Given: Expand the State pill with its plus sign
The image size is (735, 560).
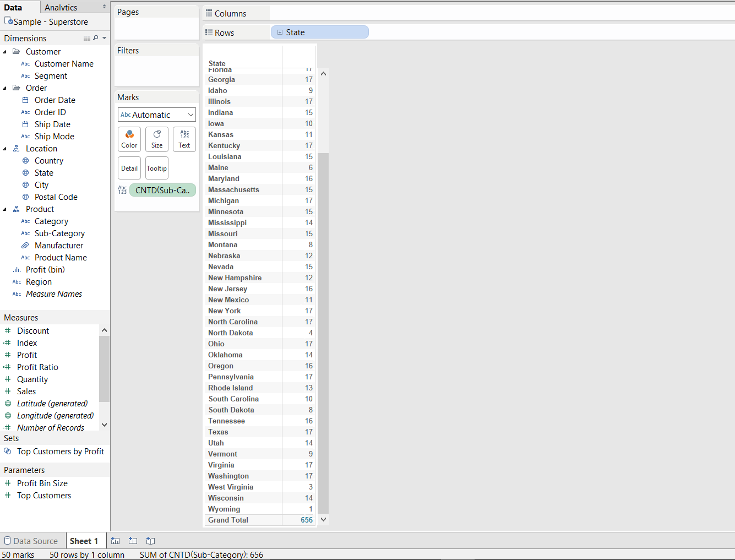Looking at the screenshot, I should [280, 32].
